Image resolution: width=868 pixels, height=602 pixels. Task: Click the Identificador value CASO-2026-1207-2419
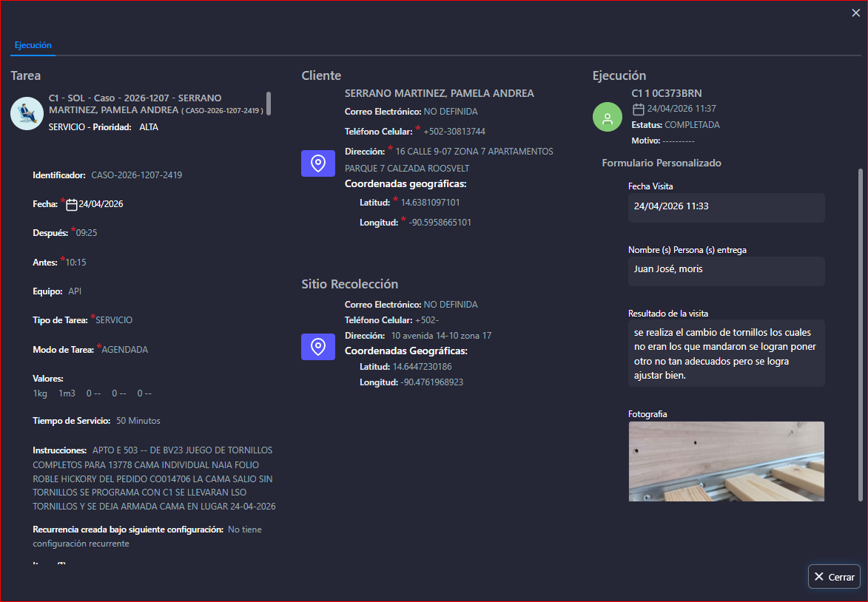click(136, 176)
